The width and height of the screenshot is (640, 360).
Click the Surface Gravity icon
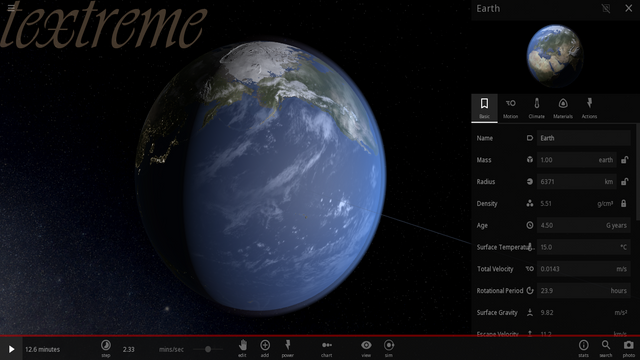coord(530,313)
